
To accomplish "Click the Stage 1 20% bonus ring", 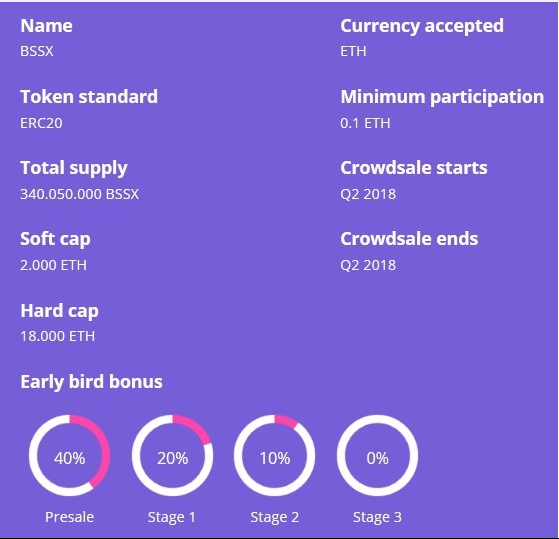I will (x=173, y=456).
